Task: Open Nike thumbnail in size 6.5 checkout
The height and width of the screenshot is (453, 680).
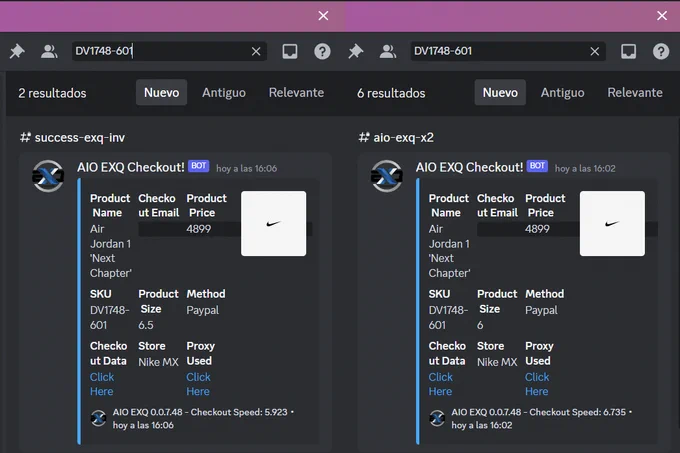Action: [274, 224]
